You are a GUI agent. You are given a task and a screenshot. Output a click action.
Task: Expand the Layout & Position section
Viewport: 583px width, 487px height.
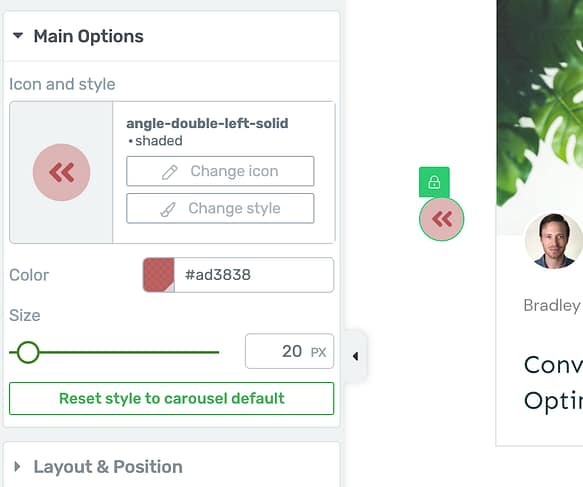click(x=17, y=467)
